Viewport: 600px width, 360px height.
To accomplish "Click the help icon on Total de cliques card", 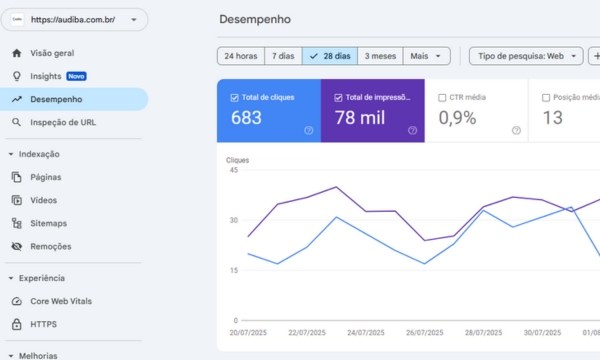I will tap(308, 130).
